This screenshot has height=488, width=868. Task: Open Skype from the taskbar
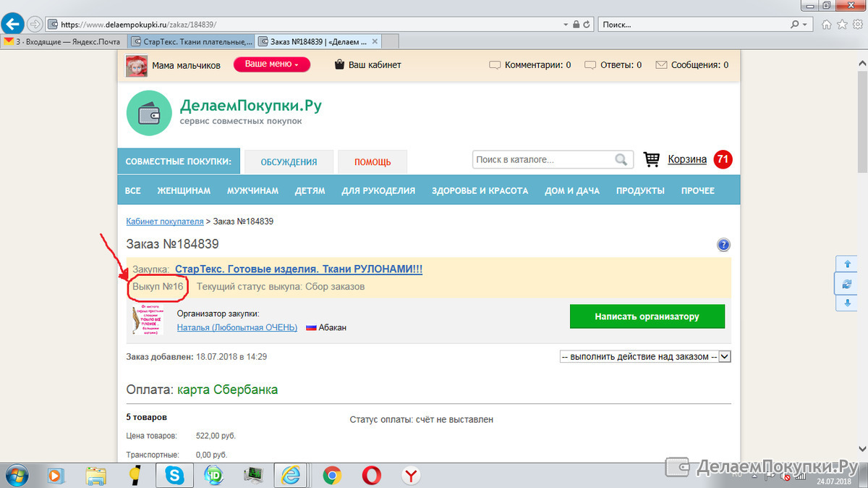pos(174,476)
